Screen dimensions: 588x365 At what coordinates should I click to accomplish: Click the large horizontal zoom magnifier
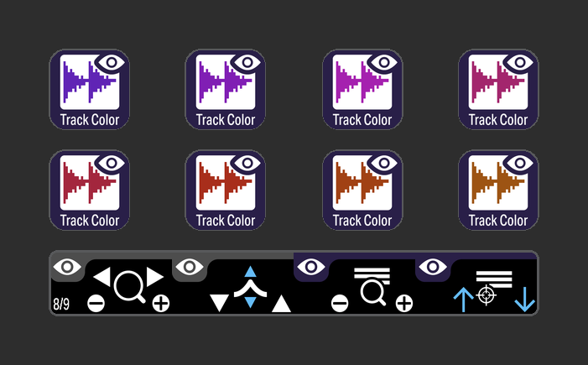(129, 287)
